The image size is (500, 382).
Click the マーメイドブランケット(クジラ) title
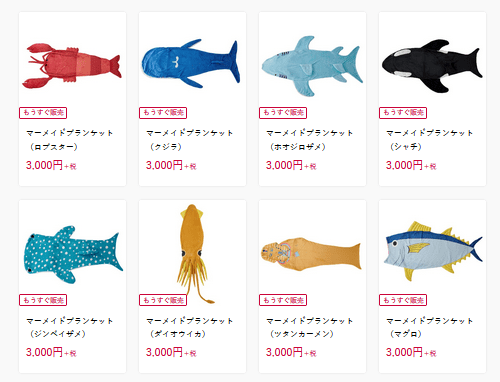pyautogui.click(x=190, y=140)
